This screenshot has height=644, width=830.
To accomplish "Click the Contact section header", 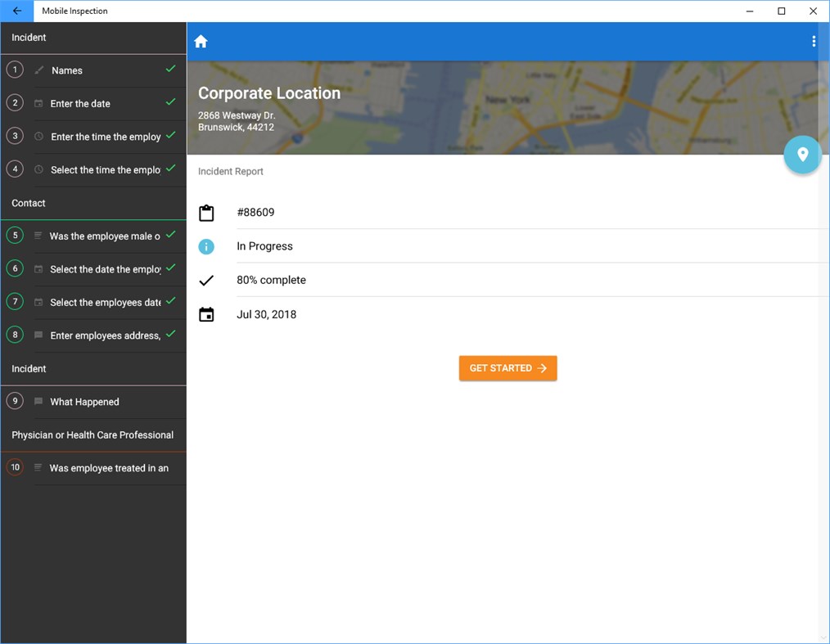I will click(28, 203).
